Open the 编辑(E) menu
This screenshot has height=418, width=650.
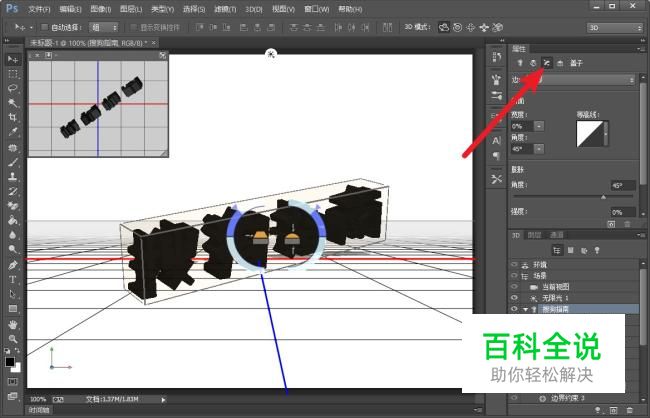pyautogui.click(x=70, y=9)
